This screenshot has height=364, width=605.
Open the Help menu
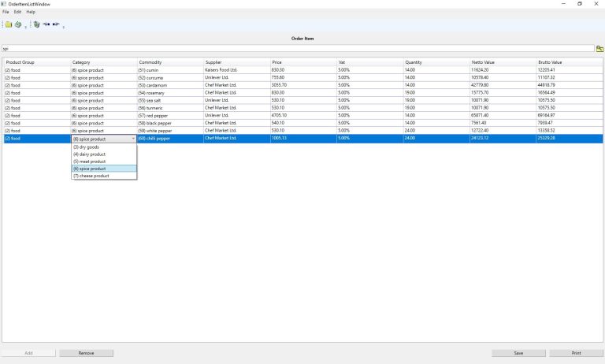(31, 12)
